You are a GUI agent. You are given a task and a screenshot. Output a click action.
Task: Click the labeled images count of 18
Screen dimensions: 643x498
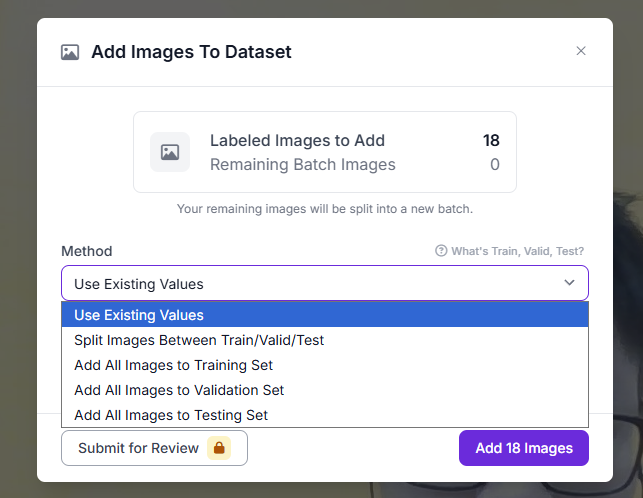coord(491,141)
